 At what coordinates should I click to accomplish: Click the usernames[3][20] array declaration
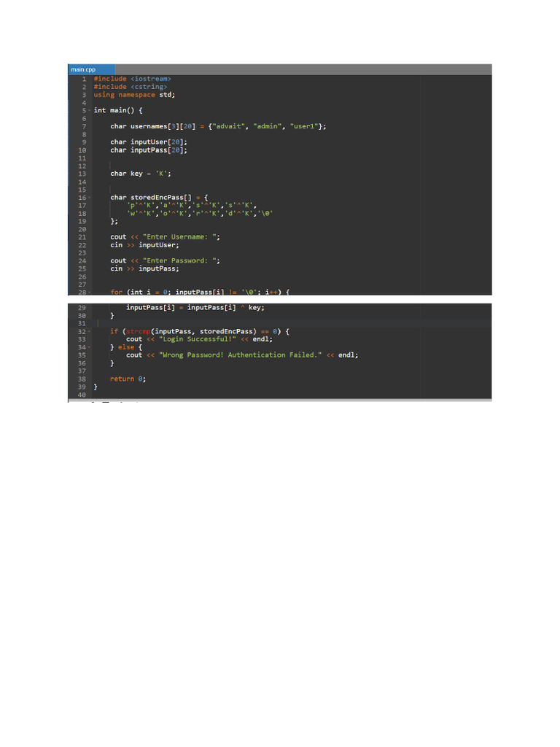point(218,126)
